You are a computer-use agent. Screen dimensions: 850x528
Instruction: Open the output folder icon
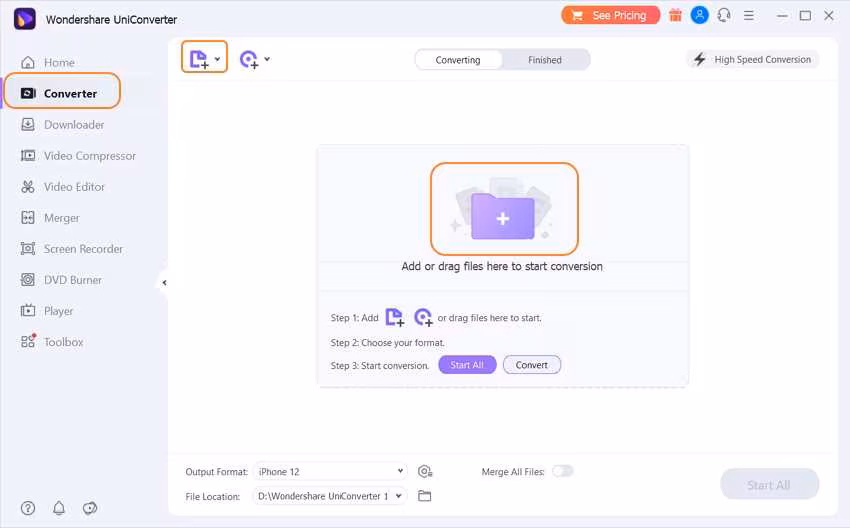coord(424,496)
